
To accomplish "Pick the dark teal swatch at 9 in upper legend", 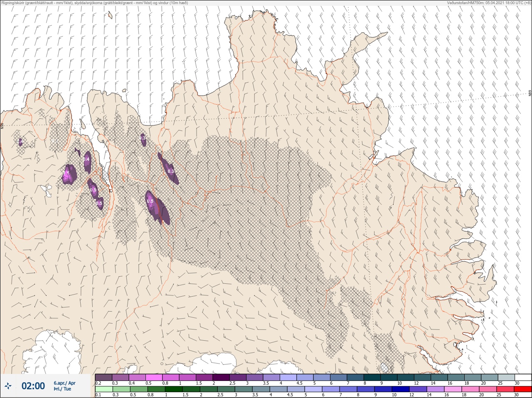I will point(389,377).
